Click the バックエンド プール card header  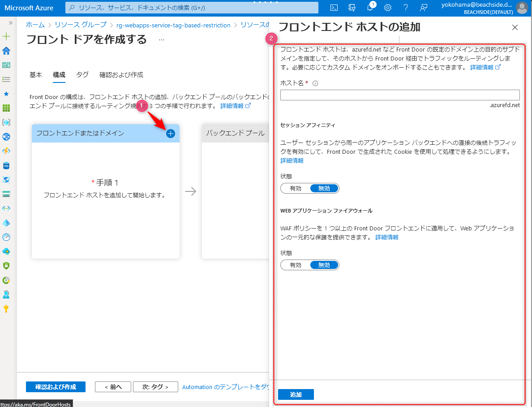click(236, 133)
